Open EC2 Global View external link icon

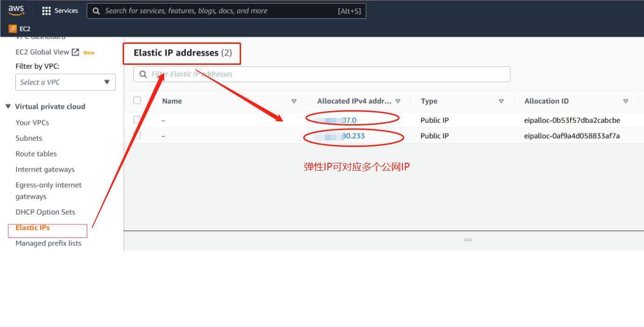coord(75,52)
